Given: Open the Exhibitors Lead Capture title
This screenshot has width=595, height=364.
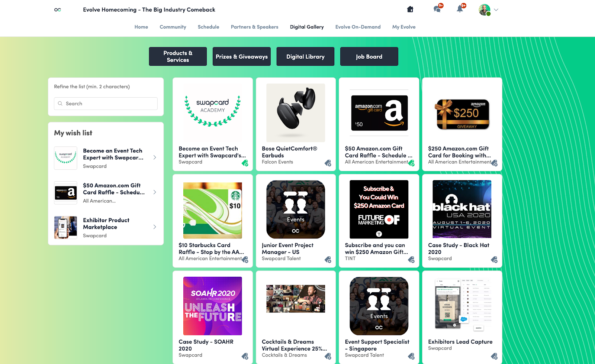Looking at the screenshot, I should (x=460, y=342).
